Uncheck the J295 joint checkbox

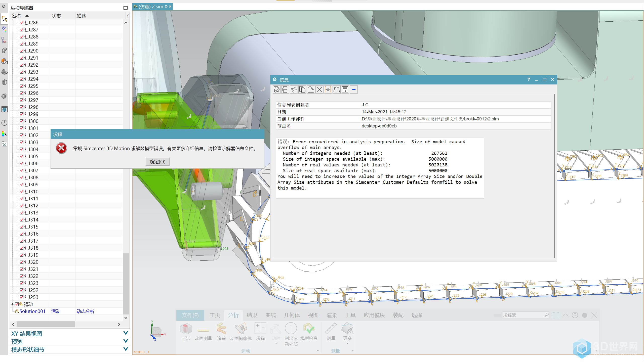coord(22,86)
